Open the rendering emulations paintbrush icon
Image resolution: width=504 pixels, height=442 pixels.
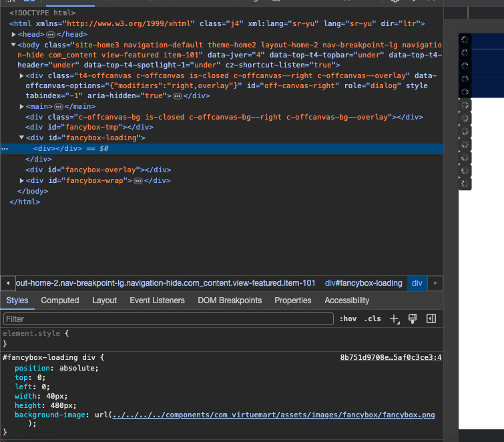point(413,319)
